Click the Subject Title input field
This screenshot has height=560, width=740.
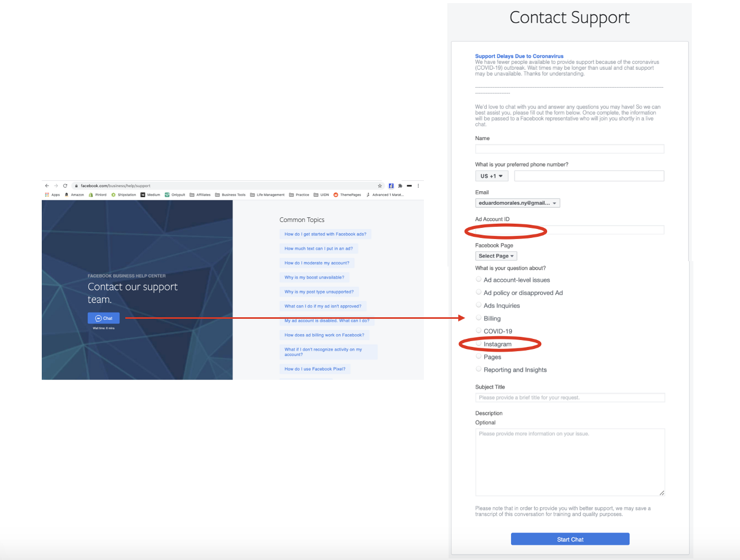click(x=570, y=398)
